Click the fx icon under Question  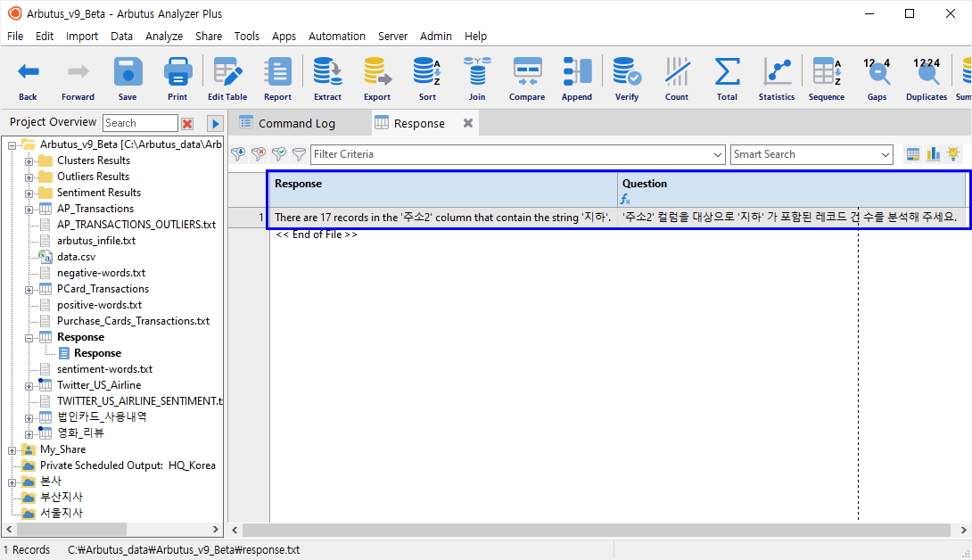click(x=625, y=199)
